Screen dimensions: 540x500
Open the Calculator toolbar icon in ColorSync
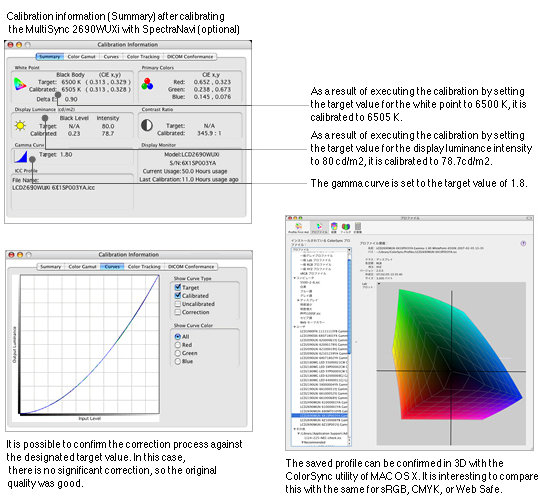[358, 227]
